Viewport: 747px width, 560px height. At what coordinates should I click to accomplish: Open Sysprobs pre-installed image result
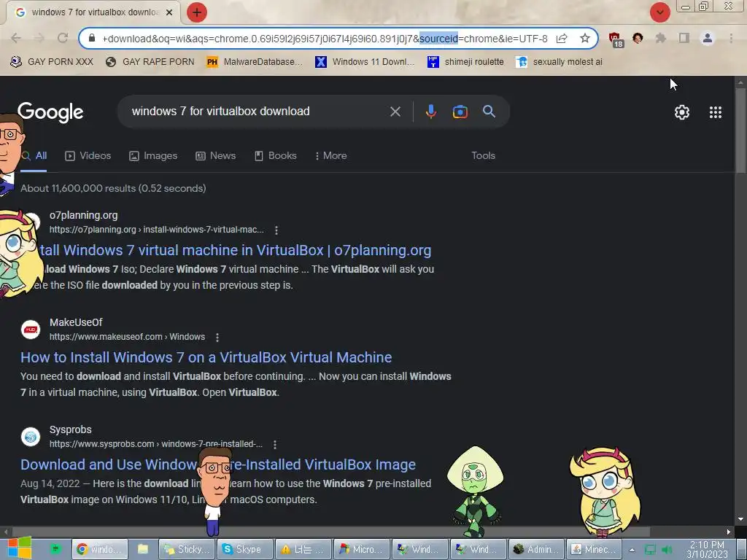pyautogui.click(x=218, y=464)
